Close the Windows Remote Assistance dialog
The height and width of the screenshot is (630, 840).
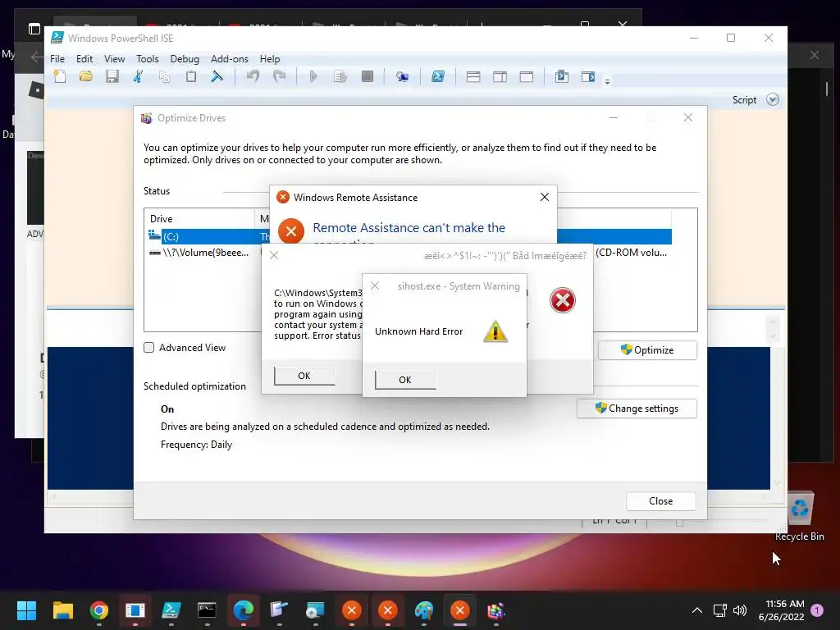(545, 197)
